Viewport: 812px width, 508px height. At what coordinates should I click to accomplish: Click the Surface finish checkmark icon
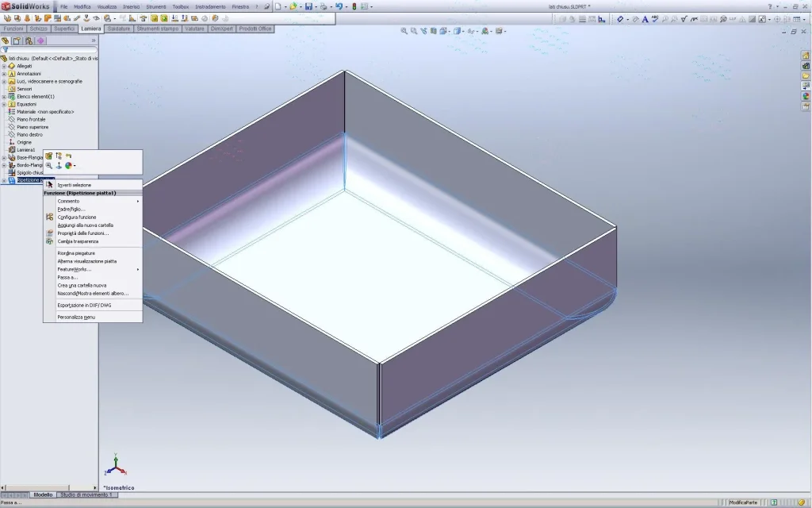(x=684, y=19)
